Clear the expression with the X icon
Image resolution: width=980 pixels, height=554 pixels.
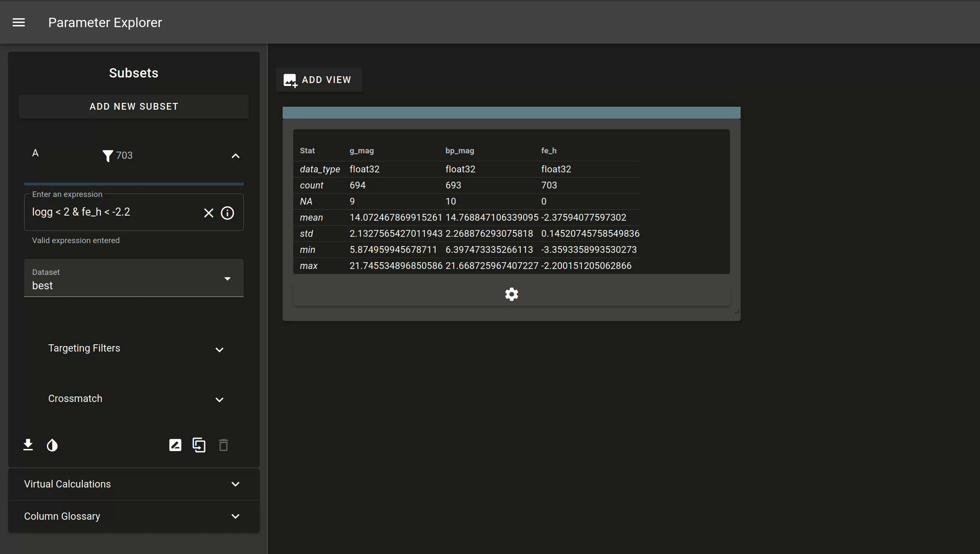coord(208,213)
